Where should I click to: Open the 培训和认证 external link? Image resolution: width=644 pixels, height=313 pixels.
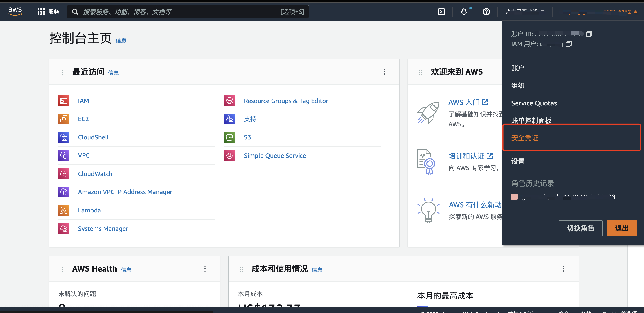[470, 156]
